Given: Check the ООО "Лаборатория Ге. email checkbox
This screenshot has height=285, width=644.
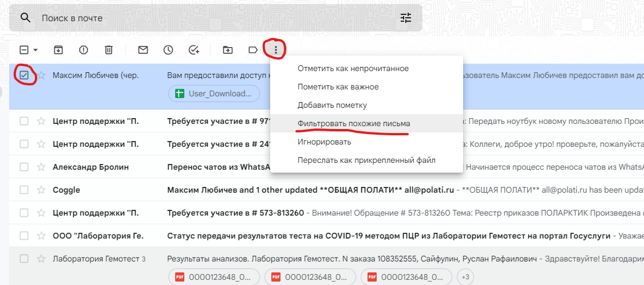Looking at the screenshot, I should coord(24,236).
